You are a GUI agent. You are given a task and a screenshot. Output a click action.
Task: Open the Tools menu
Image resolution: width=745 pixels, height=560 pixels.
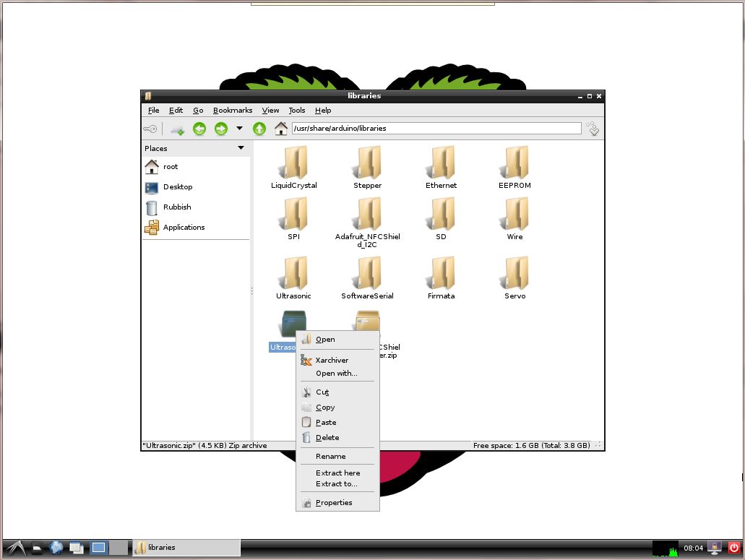297,111
